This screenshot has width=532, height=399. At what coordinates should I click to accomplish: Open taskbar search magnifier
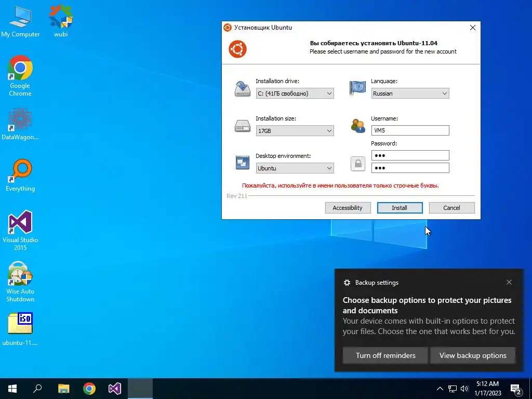point(37,389)
